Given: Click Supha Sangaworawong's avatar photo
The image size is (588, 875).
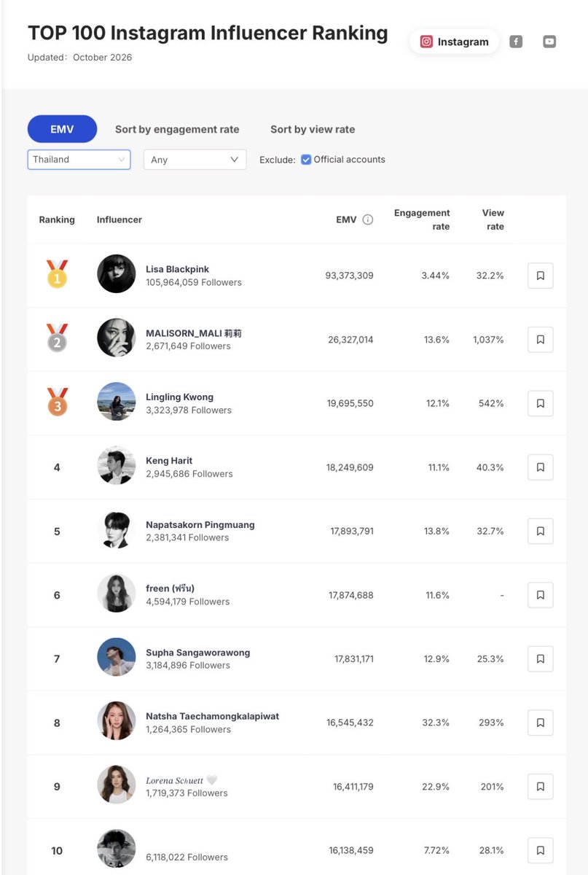Looking at the screenshot, I should 117,657.
